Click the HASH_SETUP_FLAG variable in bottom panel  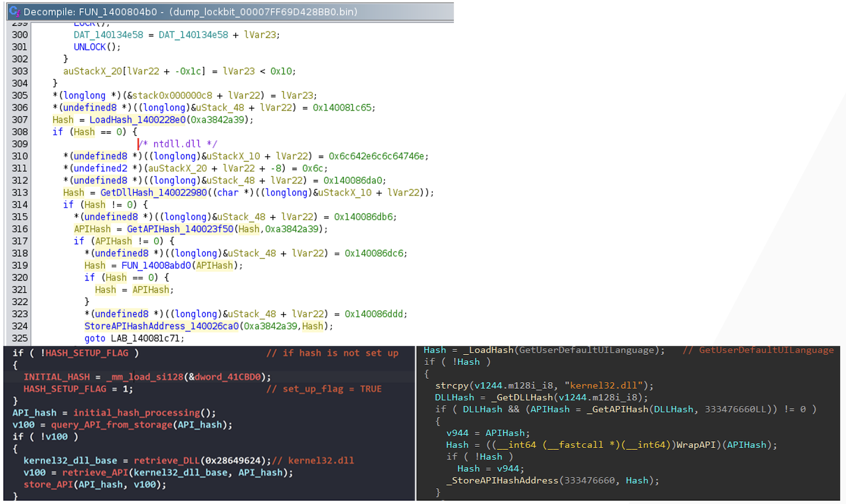click(x=86, y=353)
